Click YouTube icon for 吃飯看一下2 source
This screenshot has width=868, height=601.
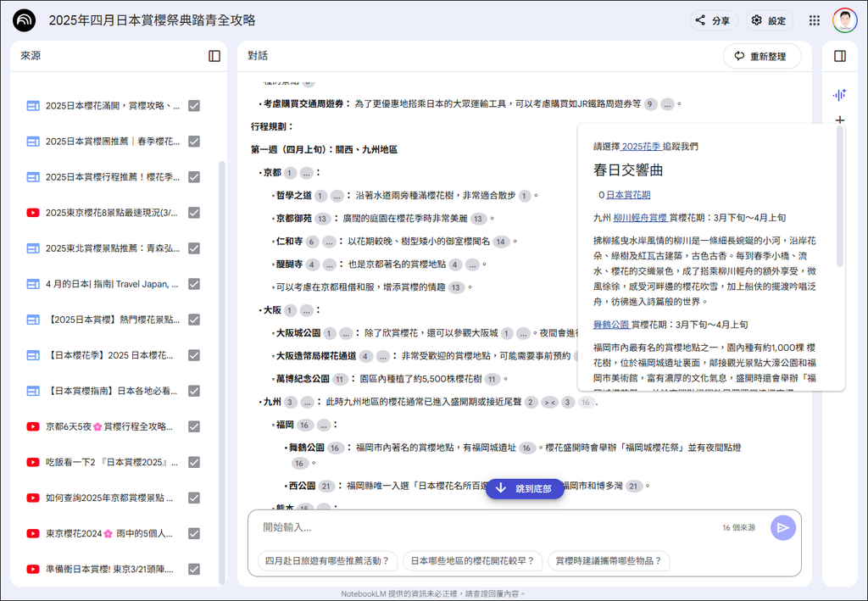coord(33,462)
